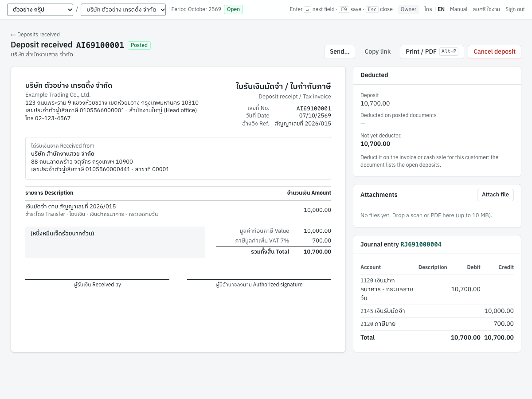This screenshot has height=399, width=532.
Task: Click the Attach file button
Action: (x=495, y=195)
